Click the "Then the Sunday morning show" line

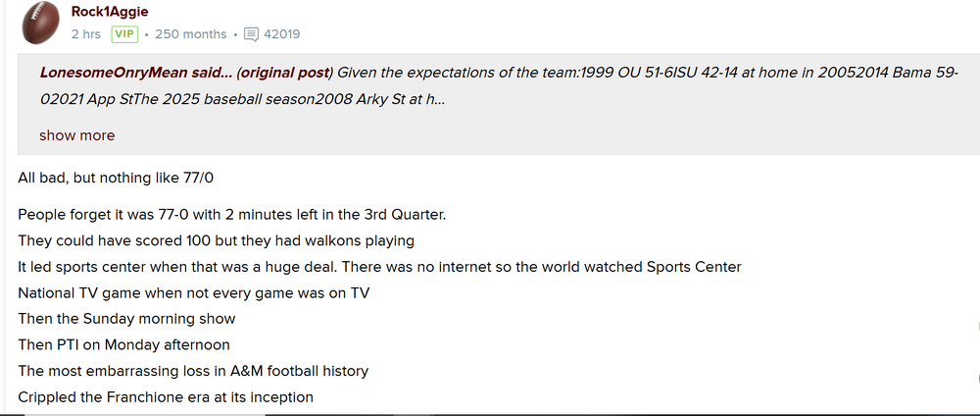(126, 319)
